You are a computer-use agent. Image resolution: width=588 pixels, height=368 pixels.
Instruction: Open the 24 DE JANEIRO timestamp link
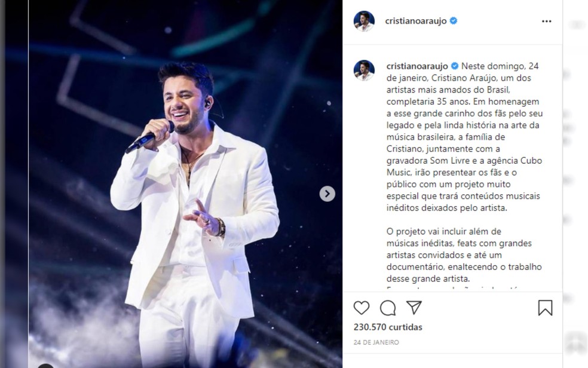point(376,342)
